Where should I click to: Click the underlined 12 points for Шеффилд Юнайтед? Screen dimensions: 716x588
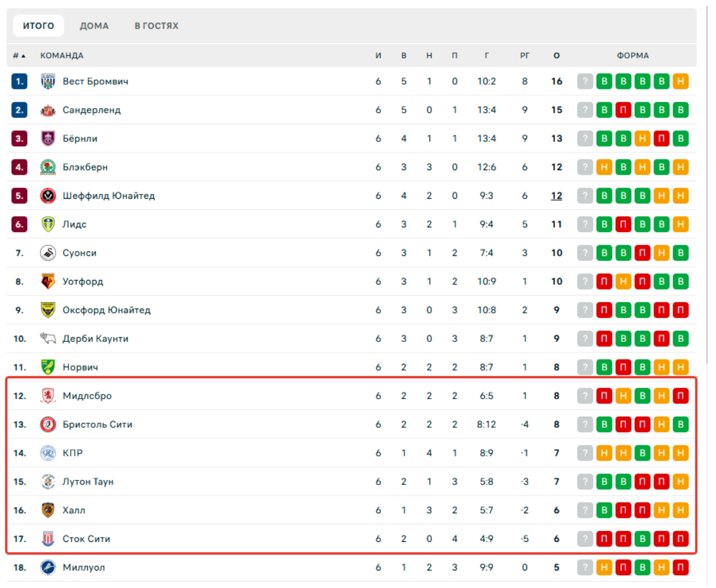[x=556, y=196]
